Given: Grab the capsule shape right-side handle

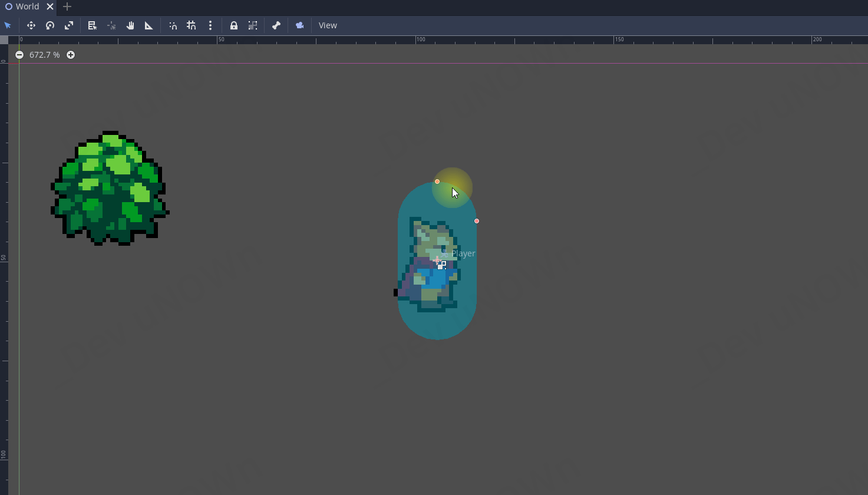Looking at the screenshot, I should (477, 221).
